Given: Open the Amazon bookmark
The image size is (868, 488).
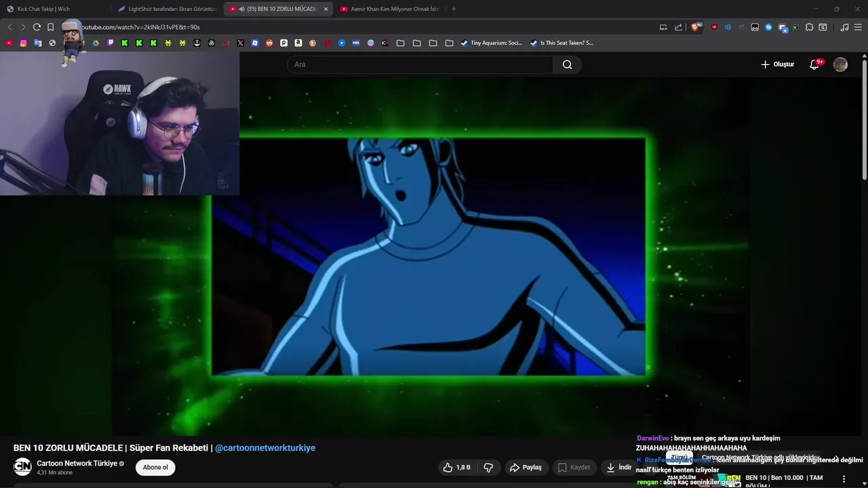Looking at the screenshot, I should click(298, 43).
